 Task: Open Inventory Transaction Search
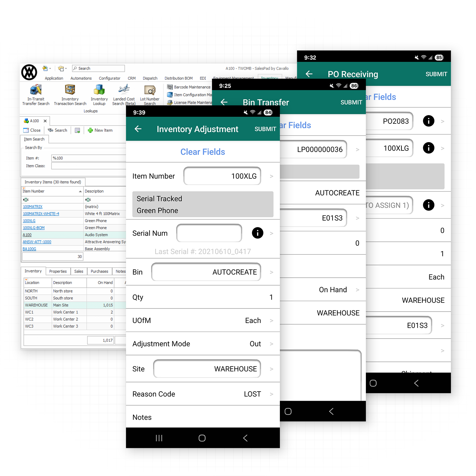[70, 95]
